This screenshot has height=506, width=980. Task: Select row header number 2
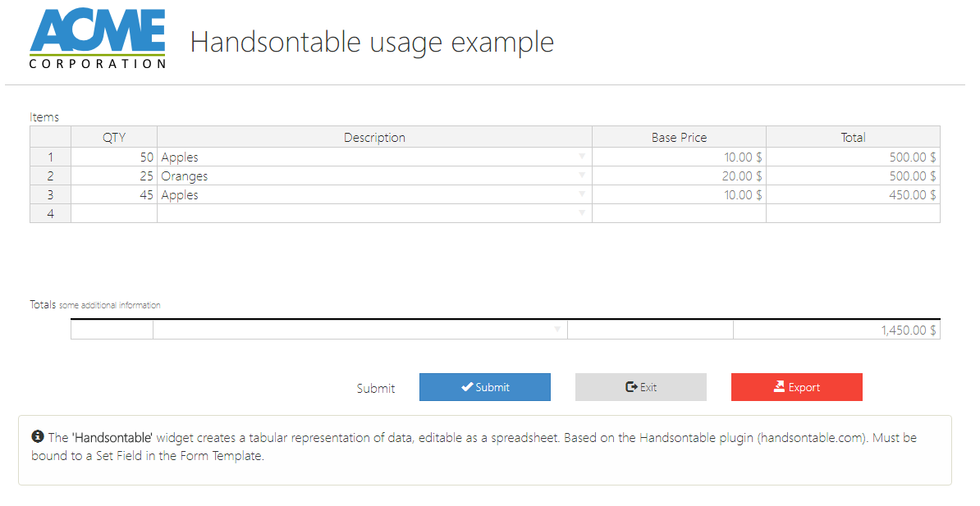coord(50,176)
